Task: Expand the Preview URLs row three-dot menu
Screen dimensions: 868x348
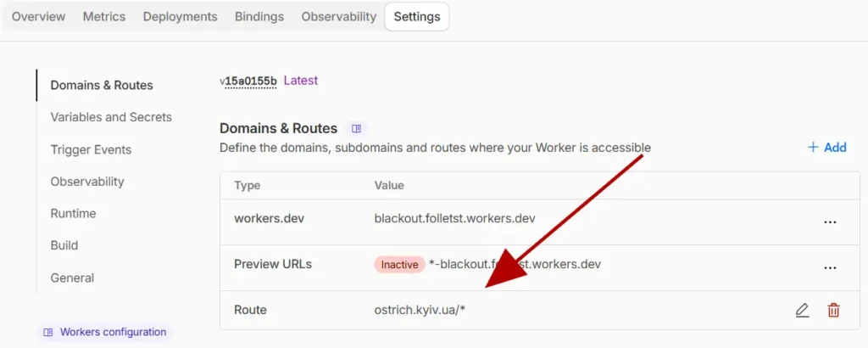Action: coord(830,267)
